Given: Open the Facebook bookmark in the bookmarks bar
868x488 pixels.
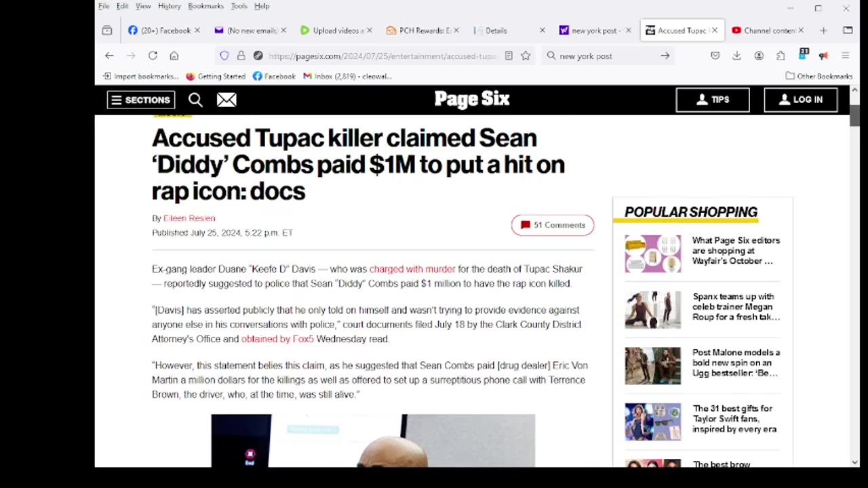Looking at the screenshot, I should pyautogui.click(x=274, y=76).
